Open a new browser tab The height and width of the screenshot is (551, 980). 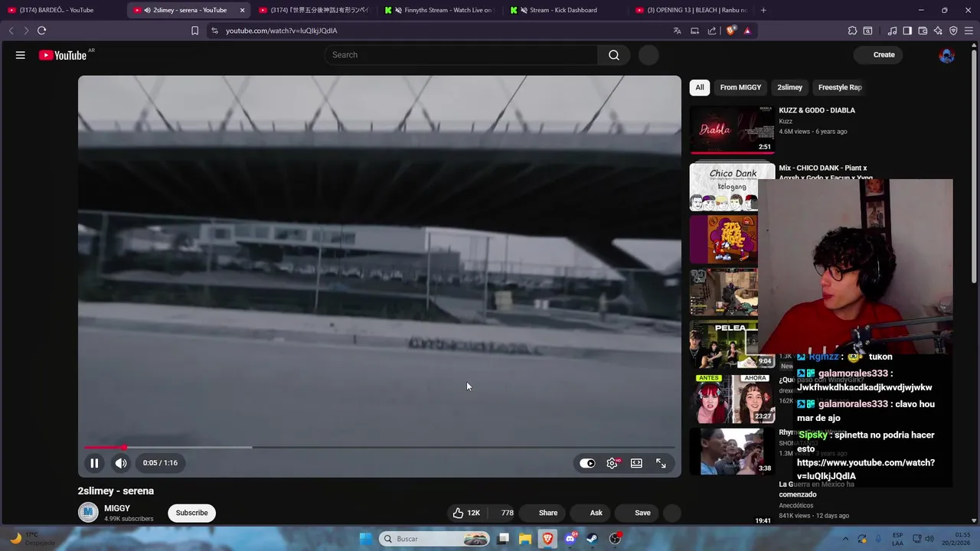[763, 10]
